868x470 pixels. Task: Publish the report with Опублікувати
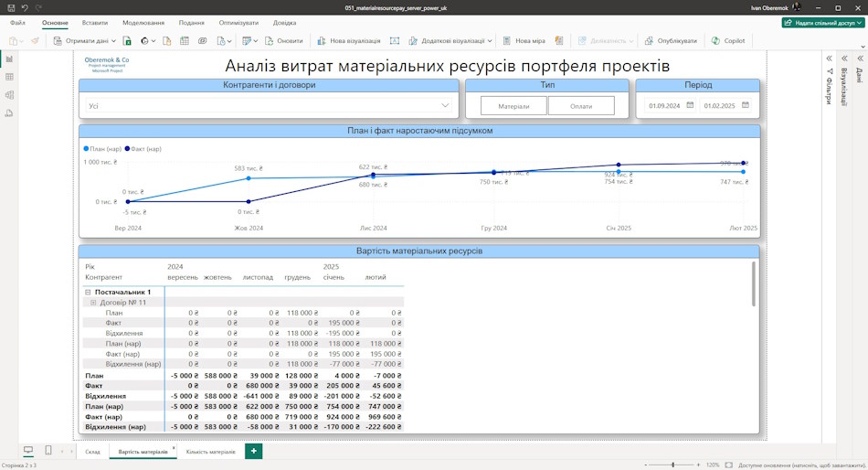(x=671, y=41)
